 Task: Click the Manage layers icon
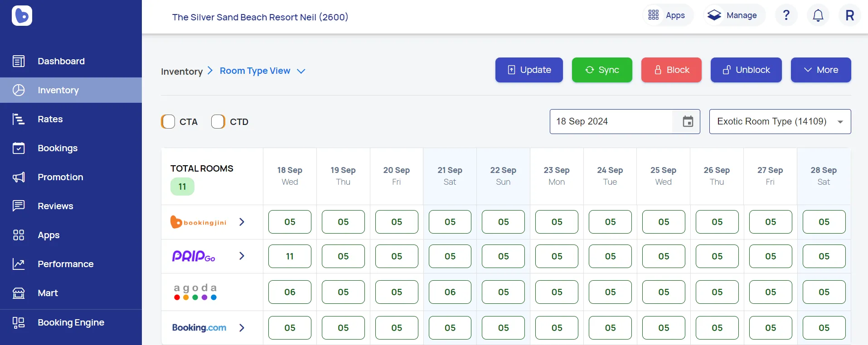pos(714,15)
